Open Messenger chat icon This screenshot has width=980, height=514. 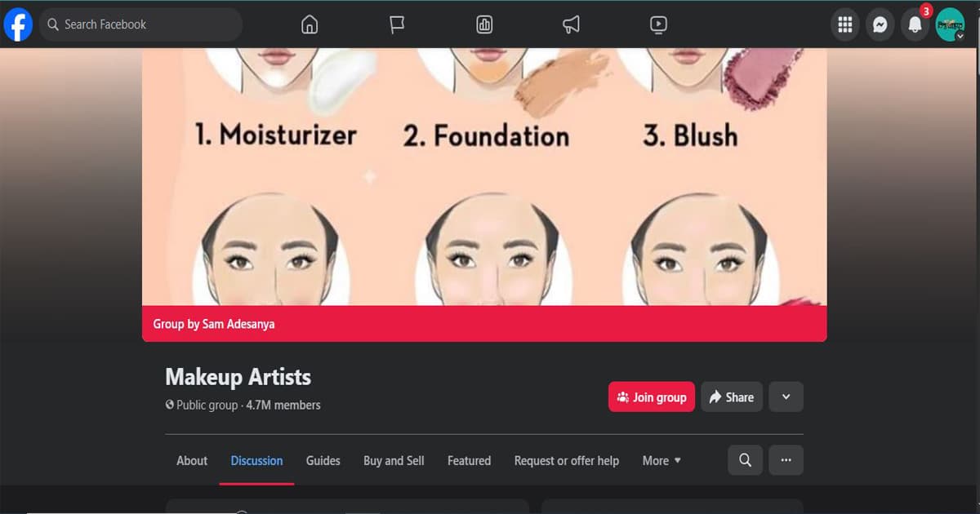pyautogui.click(x=880, y=24)
